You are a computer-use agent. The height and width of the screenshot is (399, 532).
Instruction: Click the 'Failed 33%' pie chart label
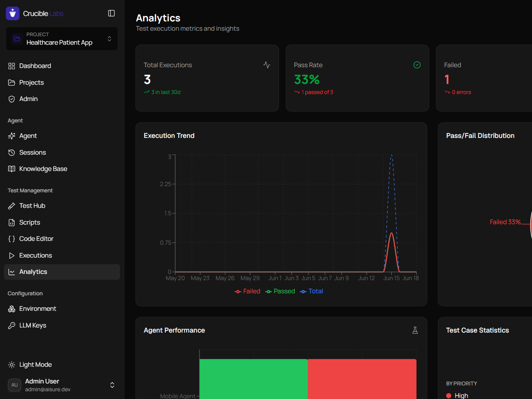point(505,222)
